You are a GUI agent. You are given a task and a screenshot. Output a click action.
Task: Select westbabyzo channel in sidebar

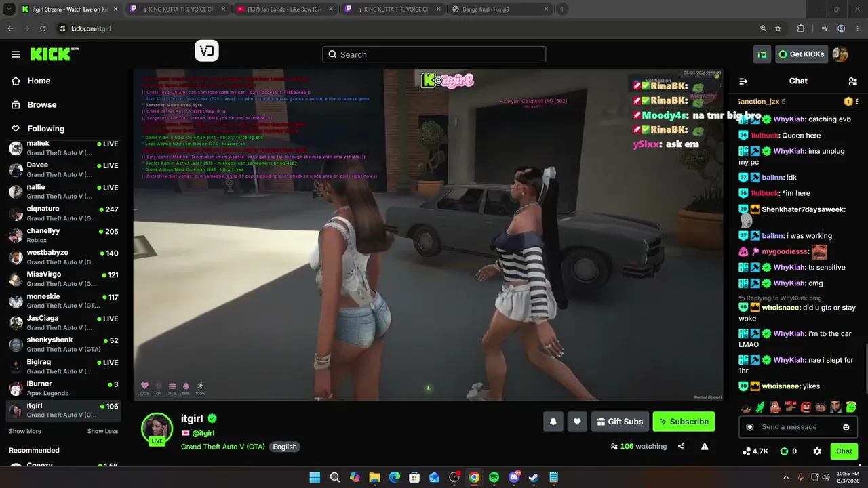[64, 257]
